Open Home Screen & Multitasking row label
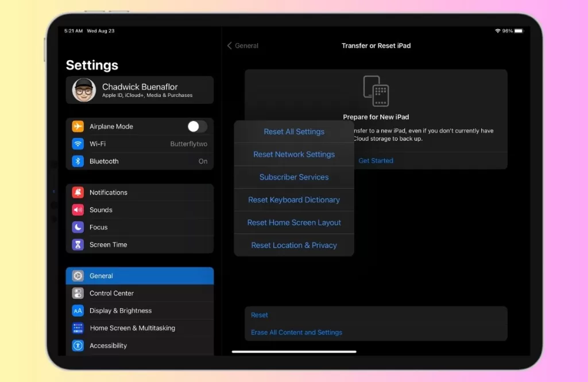The height and width of the screenshot is (382, 588). (133, 328)
